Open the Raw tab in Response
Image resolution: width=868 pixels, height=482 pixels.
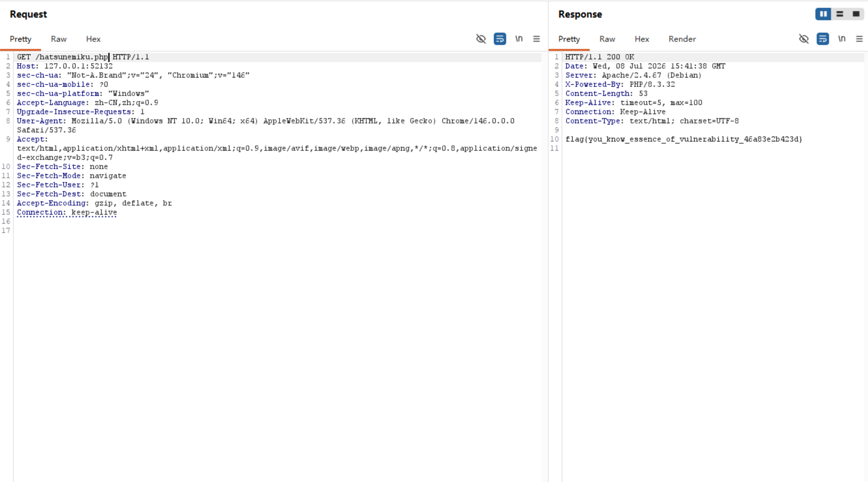point(607,39)
